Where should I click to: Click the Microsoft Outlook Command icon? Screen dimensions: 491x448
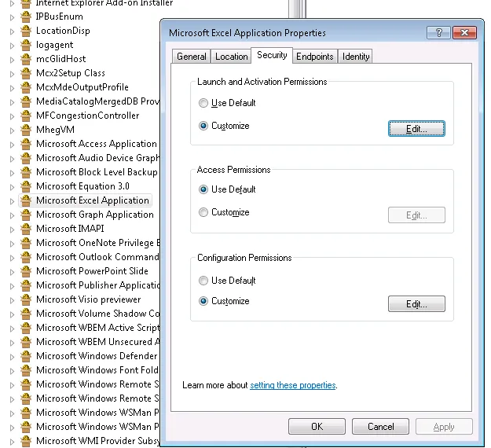pyautogui.click(x=26, y=257)
